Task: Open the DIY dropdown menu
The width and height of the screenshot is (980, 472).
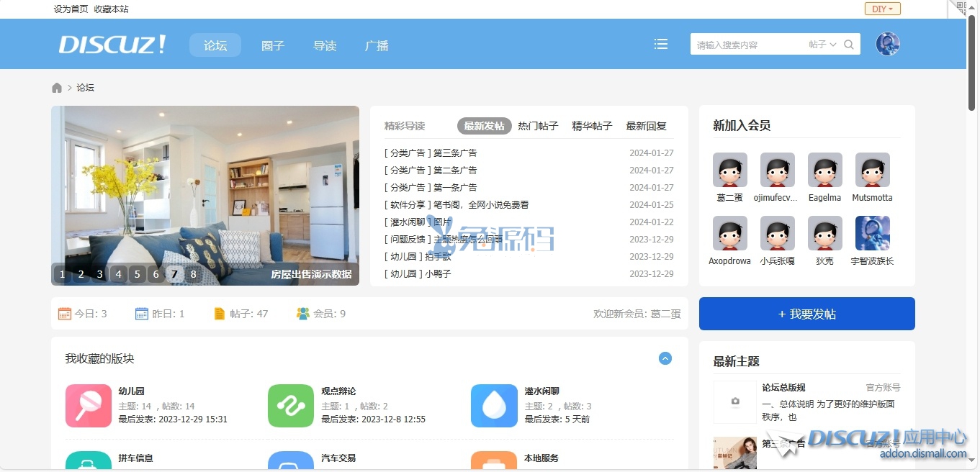Action: (882, 9)
